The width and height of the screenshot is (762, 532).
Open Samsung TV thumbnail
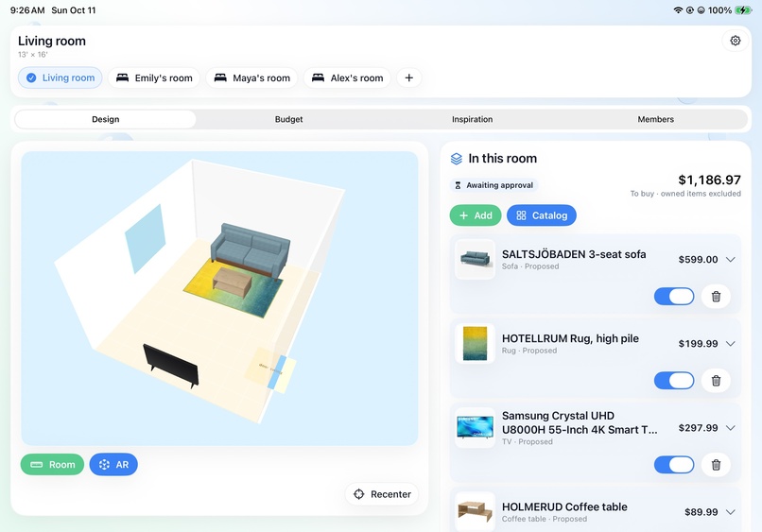pyautogui.click(x=475, y=427)
